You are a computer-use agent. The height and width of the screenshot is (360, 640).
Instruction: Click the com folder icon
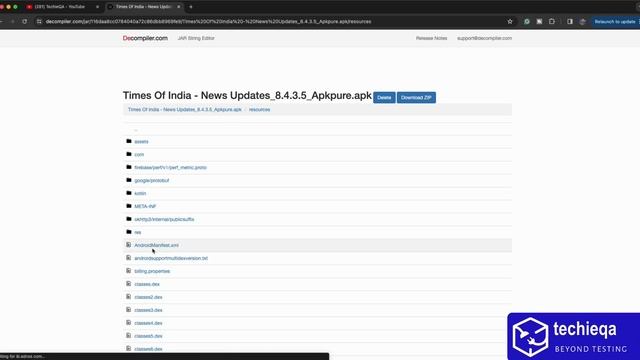point(129,154)
